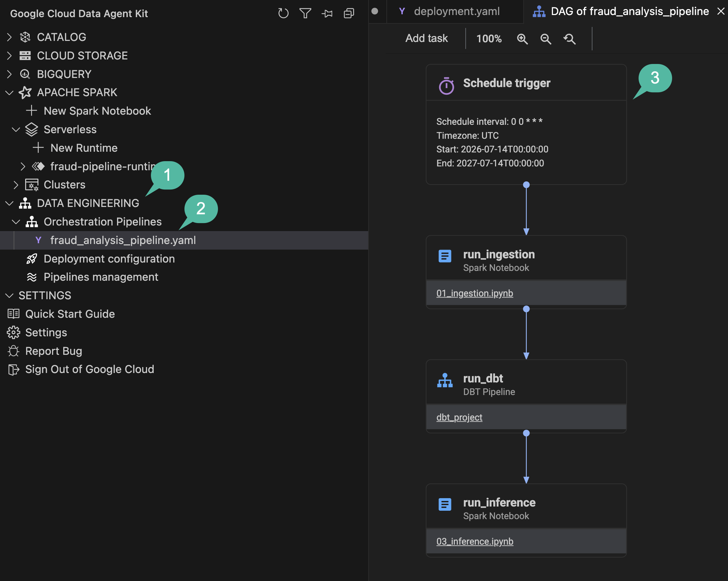Click the filter funnel icon
The height and width of the screenshot is (581, 728).
point(305,13)
